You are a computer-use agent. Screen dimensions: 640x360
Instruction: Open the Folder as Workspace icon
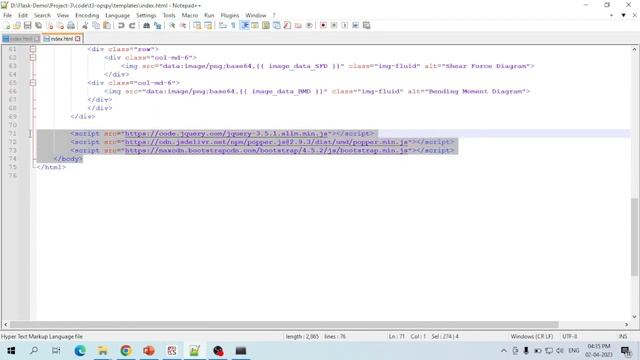coord(298,25)
